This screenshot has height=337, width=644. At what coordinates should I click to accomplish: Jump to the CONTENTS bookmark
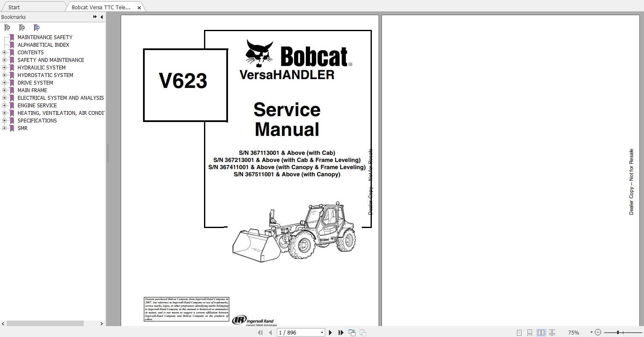31,53
